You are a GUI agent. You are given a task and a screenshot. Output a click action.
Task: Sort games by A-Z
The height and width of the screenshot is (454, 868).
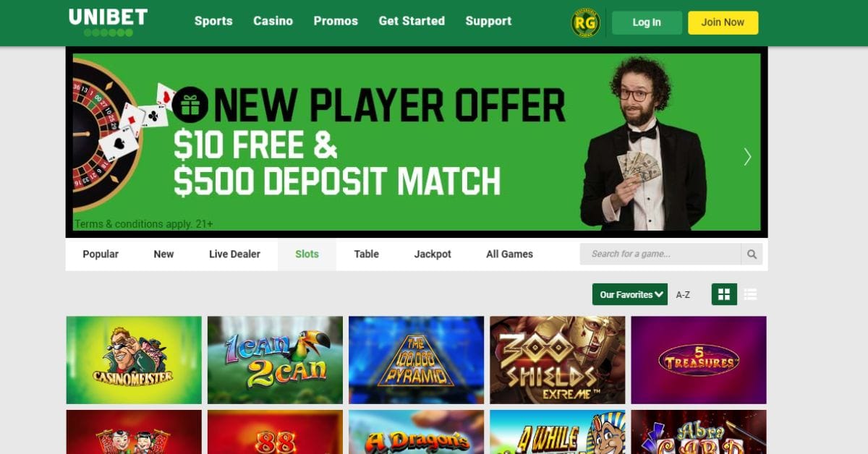pos(683,295)
